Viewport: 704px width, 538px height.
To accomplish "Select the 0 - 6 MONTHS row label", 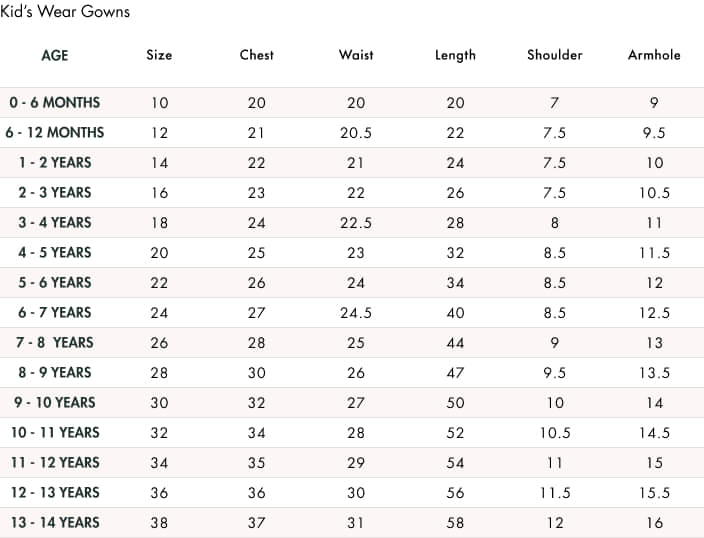I will point(55,102).
